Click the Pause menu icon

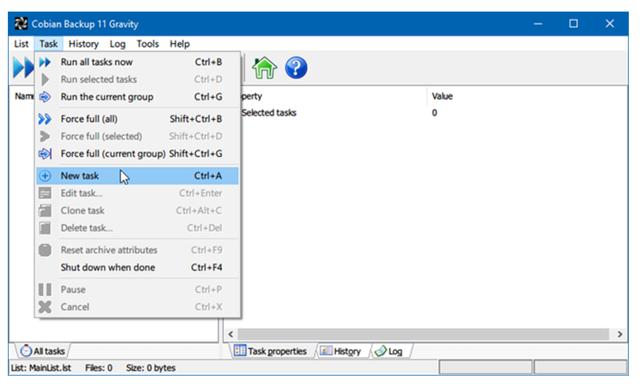(45, 289)
